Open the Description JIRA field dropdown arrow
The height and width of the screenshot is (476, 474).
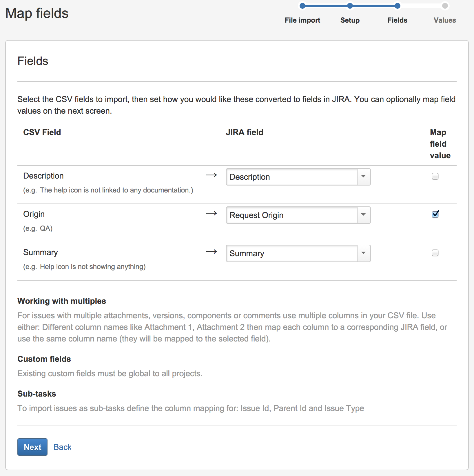pyautogui.click(x=364, y=177)
